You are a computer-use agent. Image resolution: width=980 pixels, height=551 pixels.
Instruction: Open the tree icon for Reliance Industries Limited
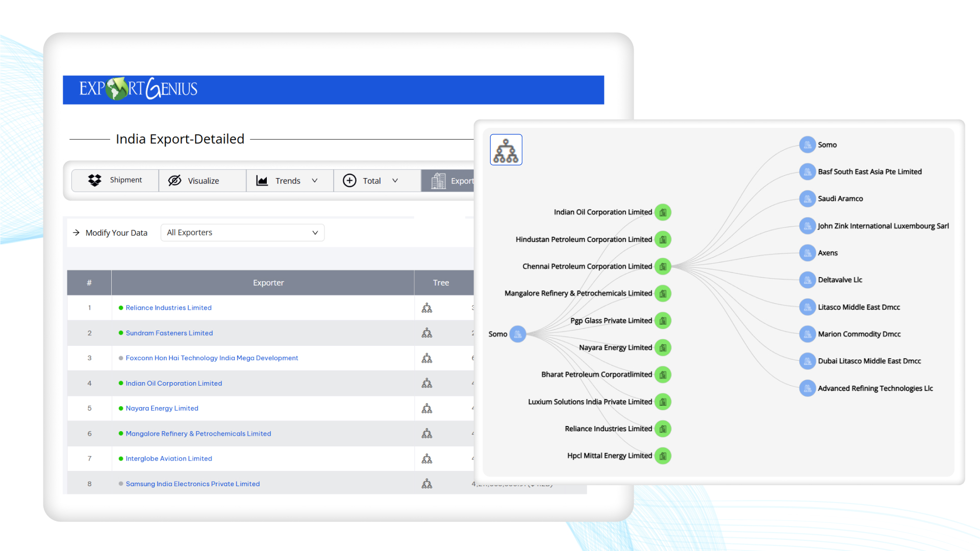[x=426, y=308]
